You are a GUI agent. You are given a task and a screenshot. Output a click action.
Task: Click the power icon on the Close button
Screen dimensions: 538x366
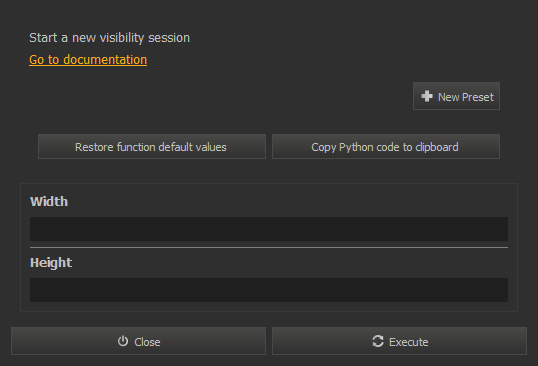click(x=123, y=341)
